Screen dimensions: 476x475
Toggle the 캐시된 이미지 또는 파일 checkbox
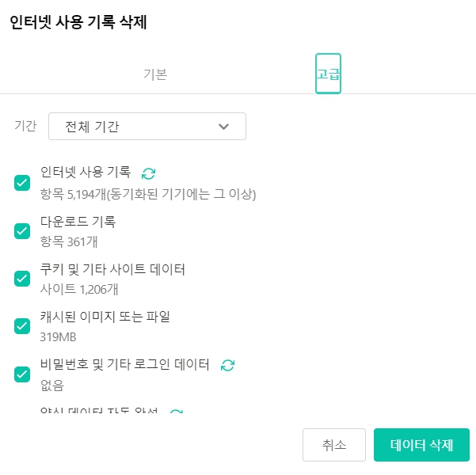tap(22, 326)
